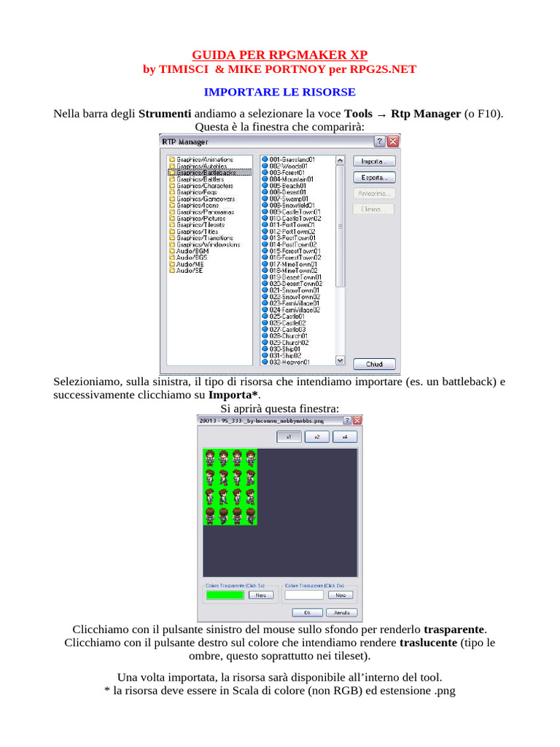This screenshot has width=560, height=747.
Task: Click the green character sprite sheet preview
Action: [230, 487]
